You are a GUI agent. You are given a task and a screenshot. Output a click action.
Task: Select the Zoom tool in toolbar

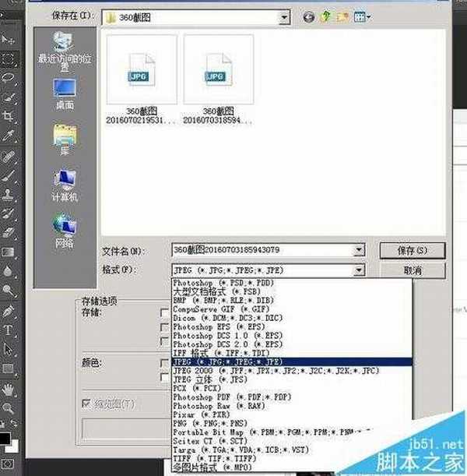pos(7,408)
